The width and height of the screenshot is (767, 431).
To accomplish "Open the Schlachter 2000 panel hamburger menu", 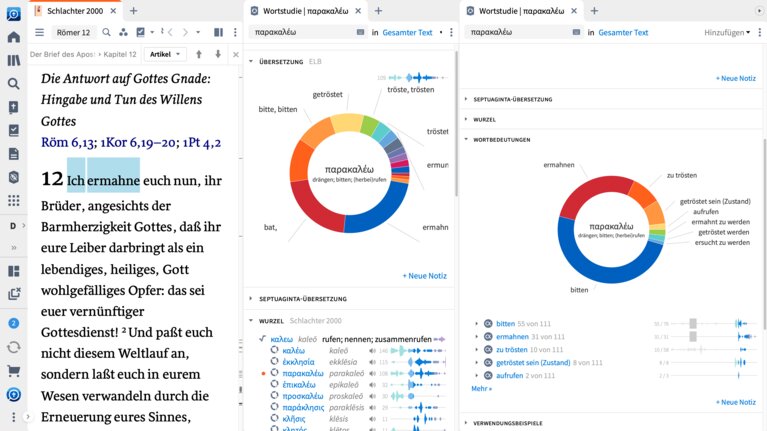I will 40,32.
